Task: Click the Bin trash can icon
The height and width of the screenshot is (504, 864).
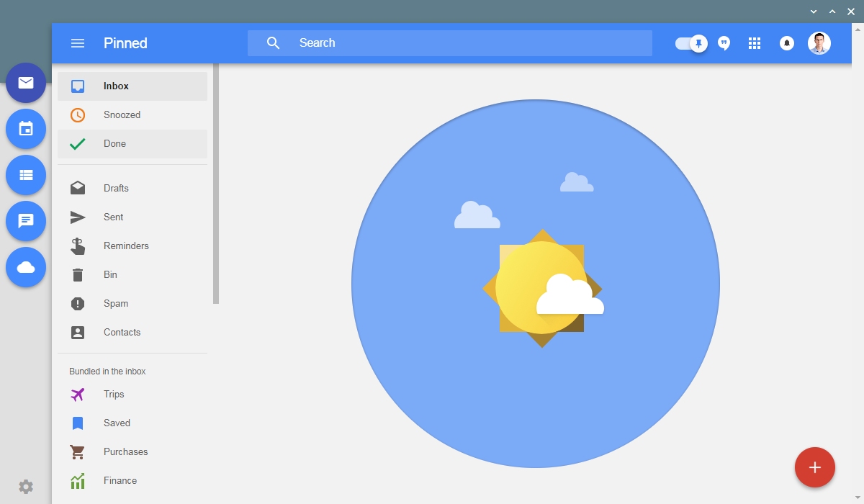Action: (78, 275)
